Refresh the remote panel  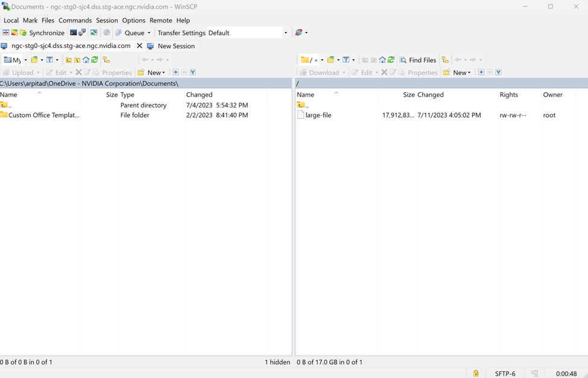point(391,60)
